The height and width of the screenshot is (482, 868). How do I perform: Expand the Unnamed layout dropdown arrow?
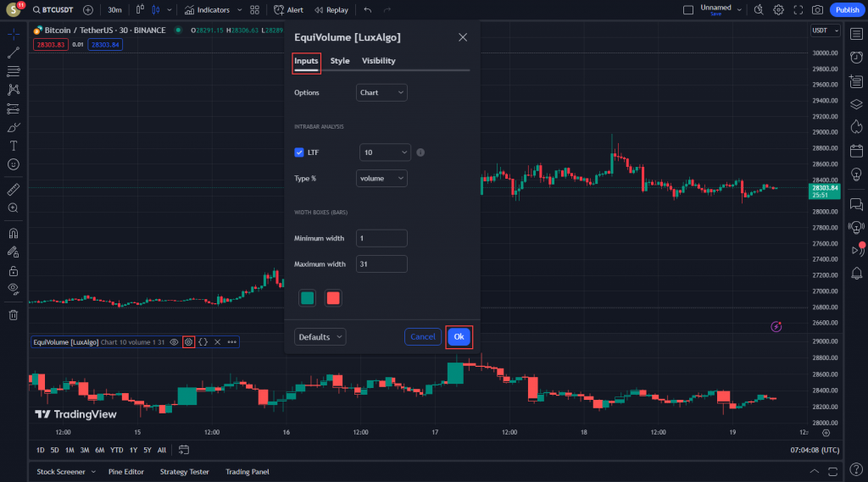tap(739, 10)
